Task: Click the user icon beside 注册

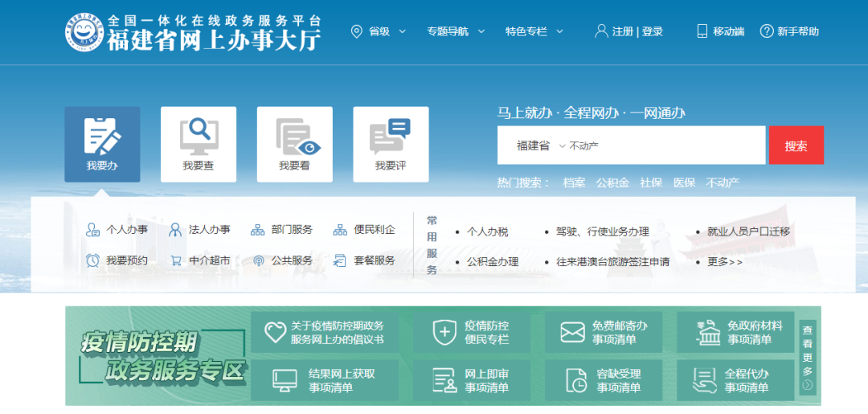Action: 601,31
